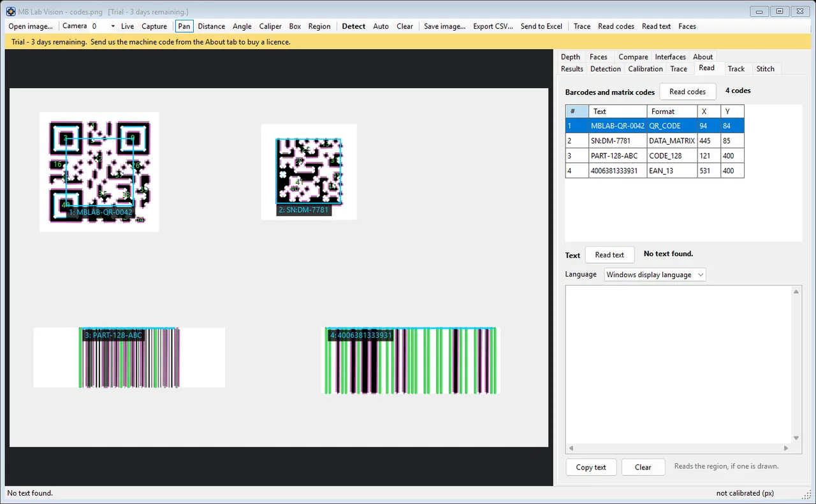Open the Results tab
The image size is (816, 504).
click(x=572, y=69)
